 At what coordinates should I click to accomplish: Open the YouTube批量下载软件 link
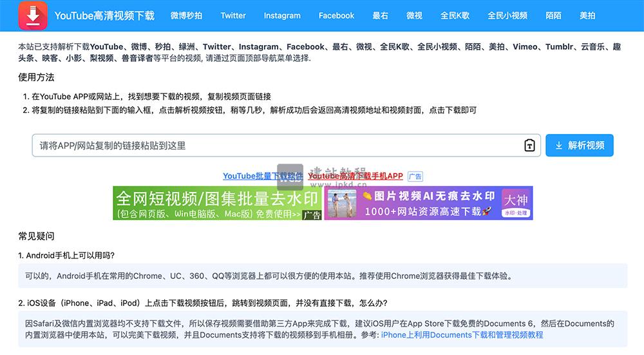click(x=263, y=176)
